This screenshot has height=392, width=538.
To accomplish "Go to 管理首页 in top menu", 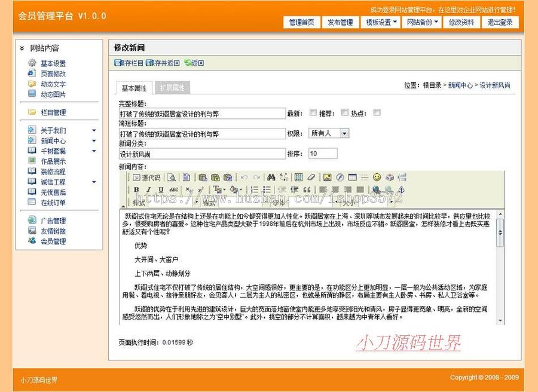I will coord(302,22).
